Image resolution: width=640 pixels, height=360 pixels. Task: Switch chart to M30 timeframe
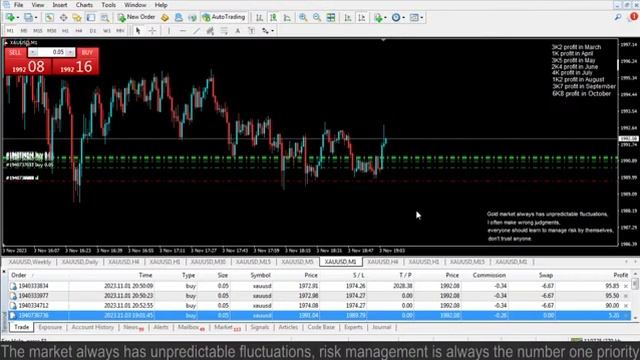(51, 31)
